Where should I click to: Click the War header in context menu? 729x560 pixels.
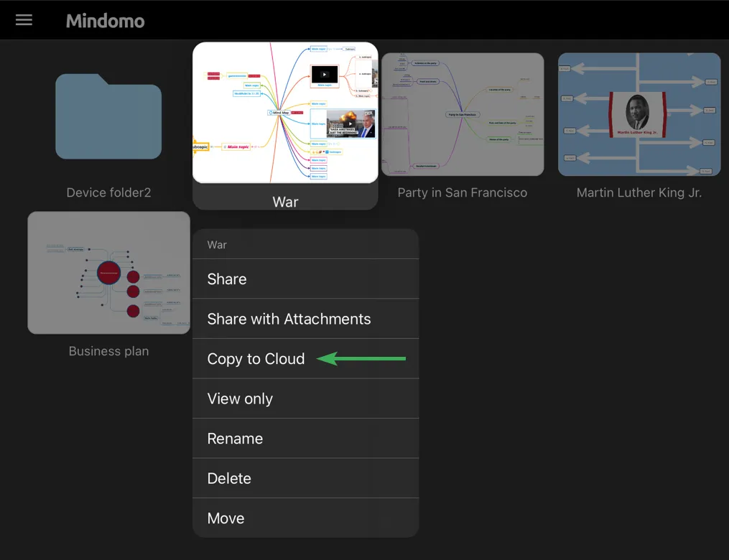click(x=217, y=245)
